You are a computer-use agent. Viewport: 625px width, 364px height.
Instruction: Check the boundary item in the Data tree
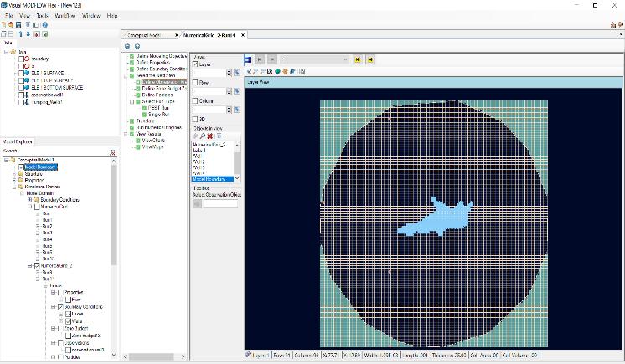22,59
